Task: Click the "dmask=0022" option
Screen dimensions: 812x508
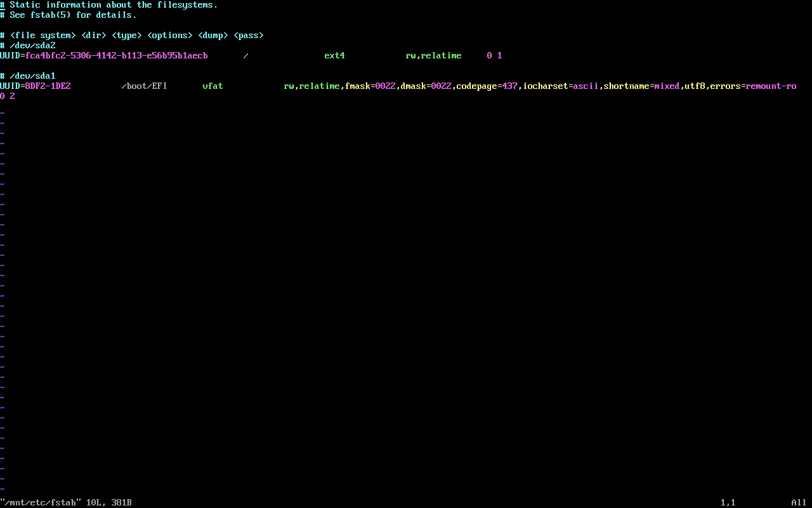Action: [x=426, y=86]
